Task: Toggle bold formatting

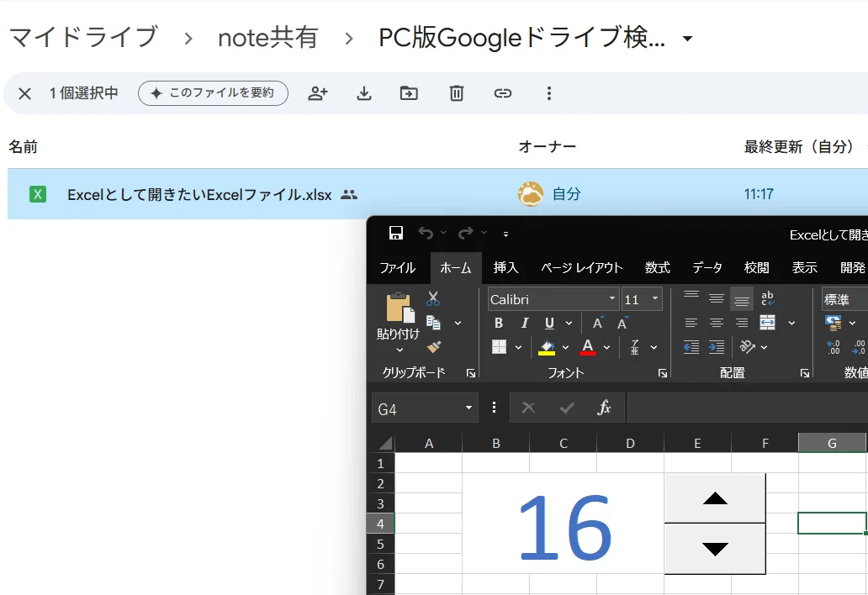Action: coord(499,323)
